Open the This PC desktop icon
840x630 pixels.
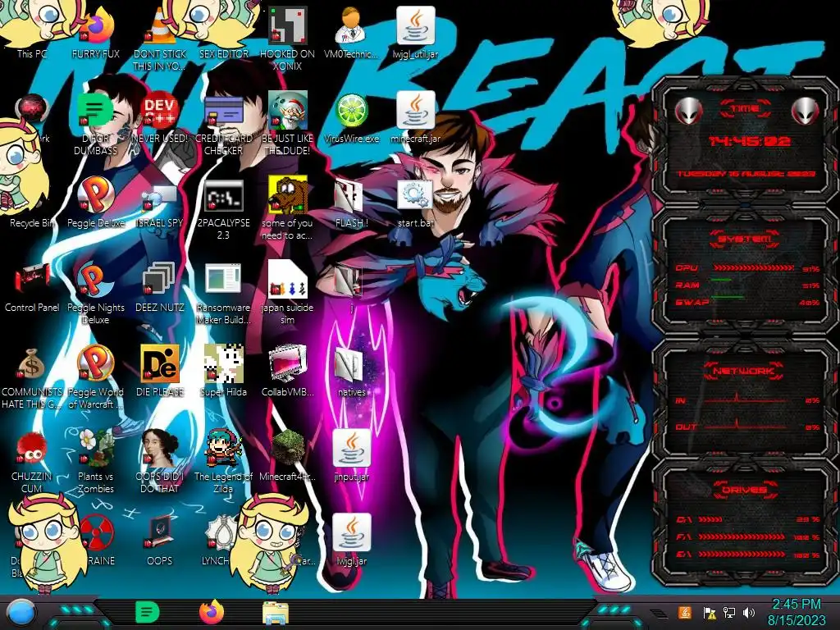(32, 32)
